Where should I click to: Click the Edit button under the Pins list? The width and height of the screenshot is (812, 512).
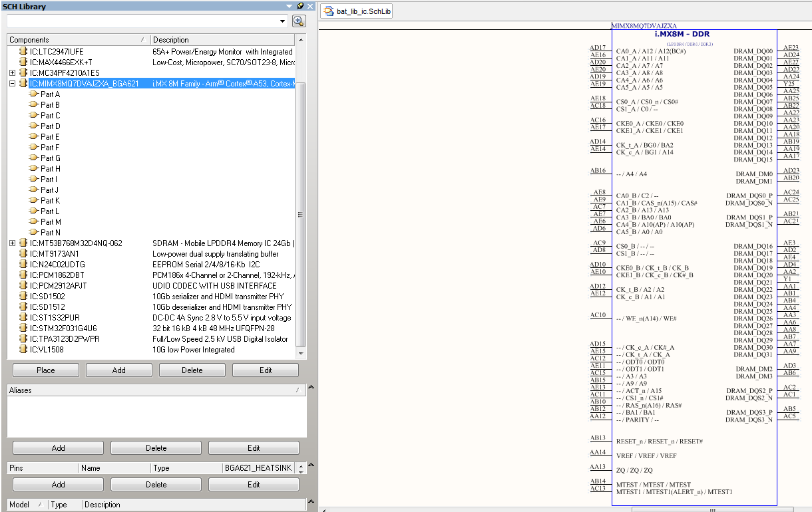pyautogui.click(x=254, y=485)
